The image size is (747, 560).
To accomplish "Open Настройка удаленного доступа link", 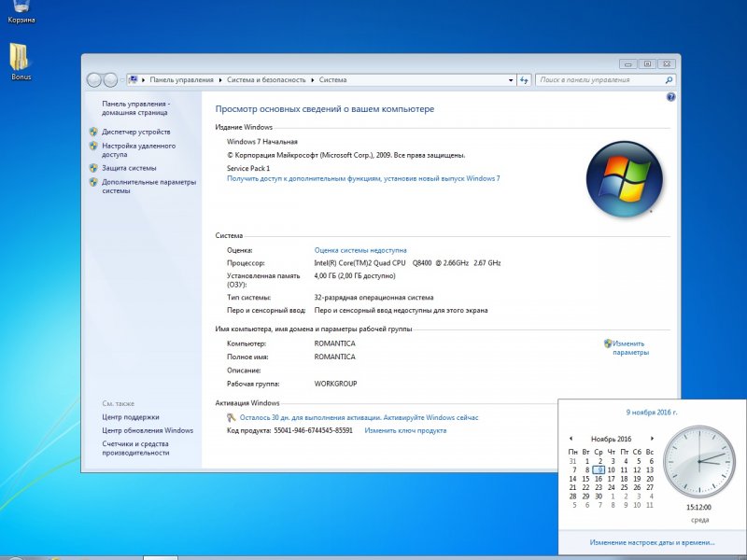I will point(138,150).
